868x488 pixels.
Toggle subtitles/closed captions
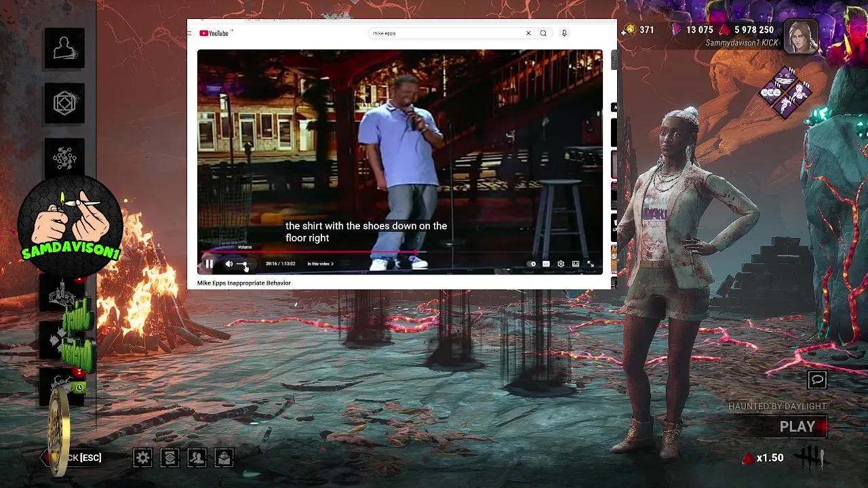tap(546, 264)
